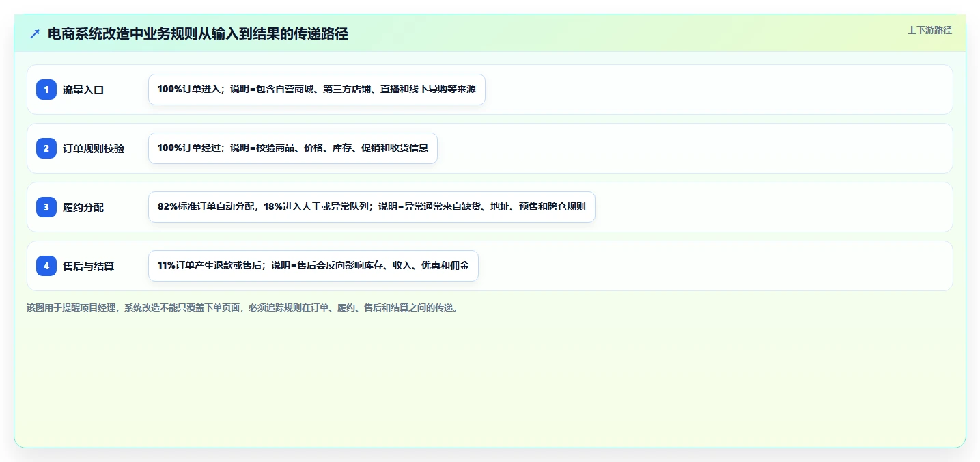Select the step 3 number badge
This screenshot has width=980, height=462.
click(46, 207)
